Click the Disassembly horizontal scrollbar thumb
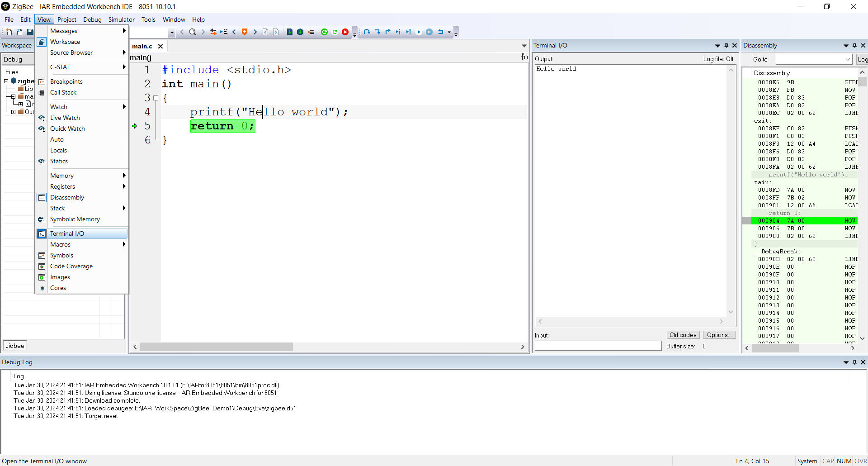Image resolution: width=868 pixels, height=466 pixels. pos(775,348)
